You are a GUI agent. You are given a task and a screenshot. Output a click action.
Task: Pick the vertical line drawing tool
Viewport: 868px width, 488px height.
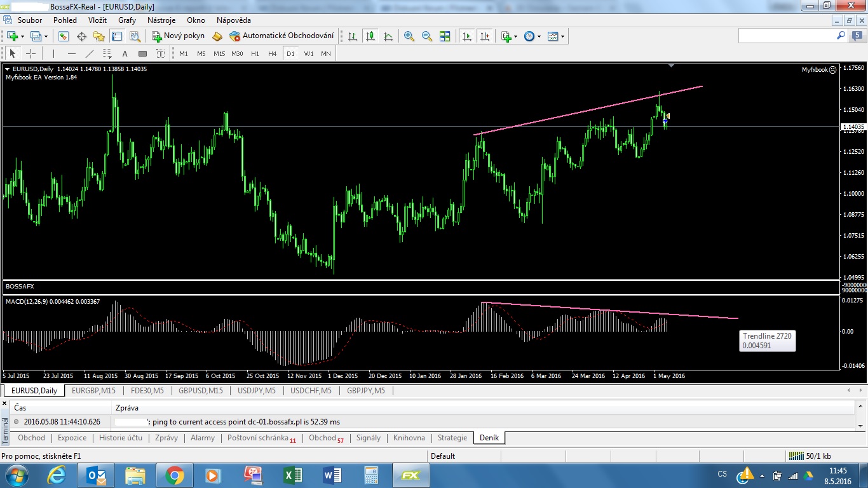click(x=53, y=53)
